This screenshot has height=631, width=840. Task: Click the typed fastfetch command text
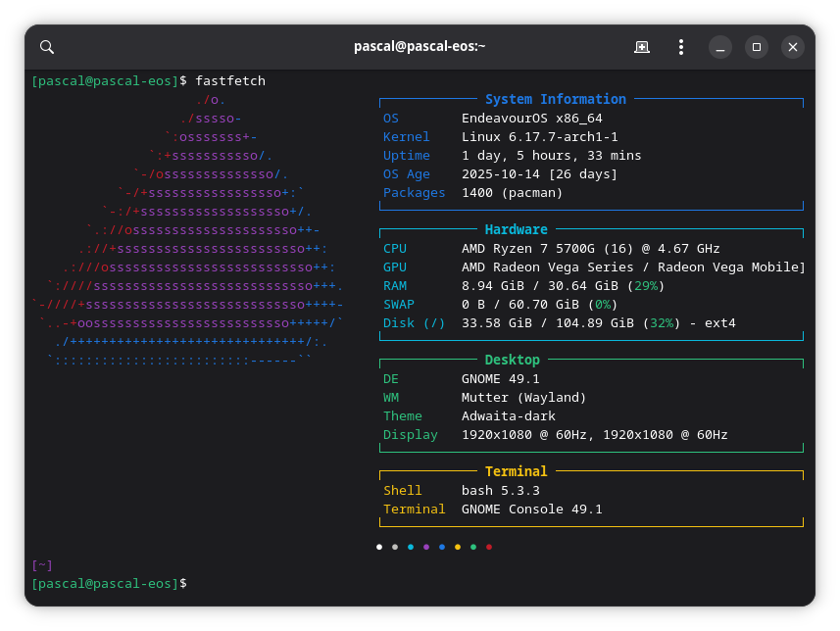click(230, 80)
